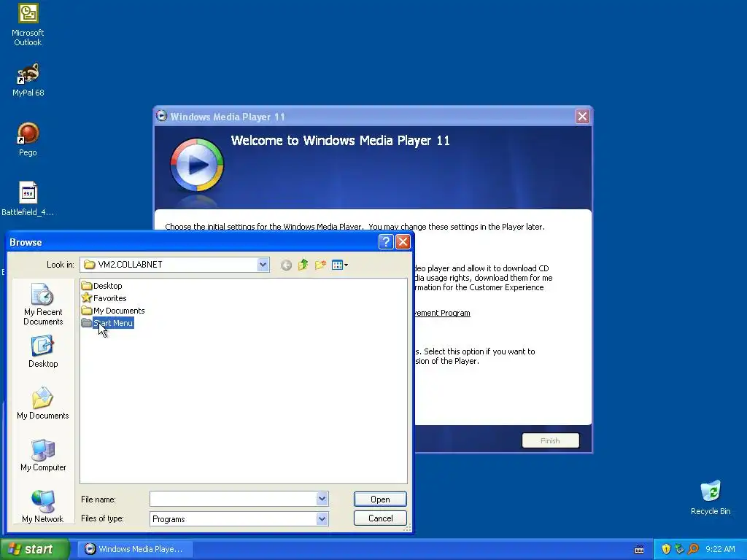Click the magnifier search tray icon
The image size is (747, 560).
pos(693,549)
